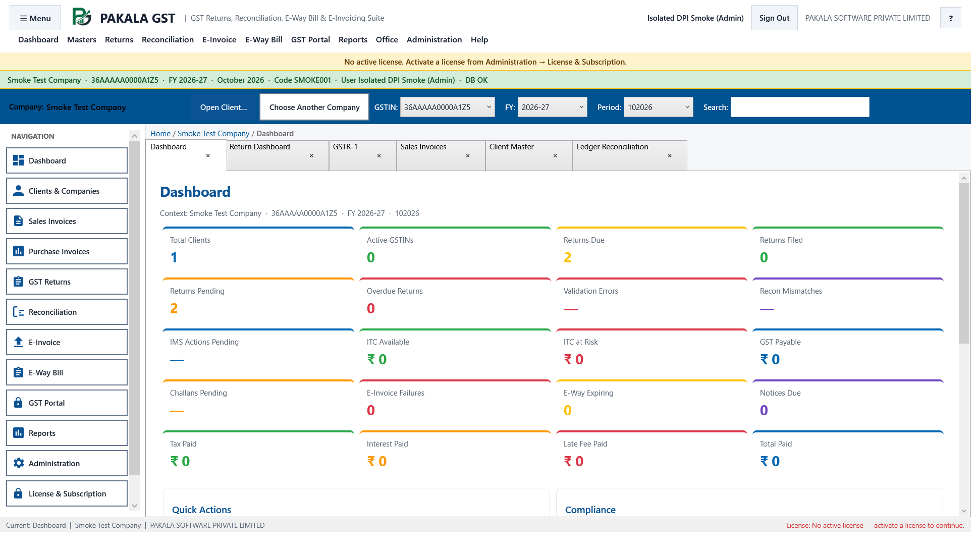Image resolution: width=980 pixels, height=556 pixels.
Task: Close the Sales Invoices tab
Action: pyautogui.click(x=468, y=155)
